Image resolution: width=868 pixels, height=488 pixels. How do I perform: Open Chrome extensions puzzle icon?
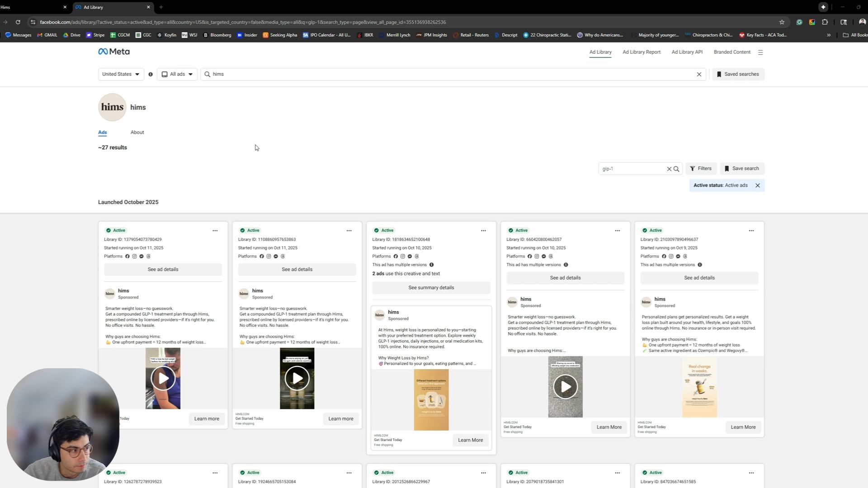(825, 22)
